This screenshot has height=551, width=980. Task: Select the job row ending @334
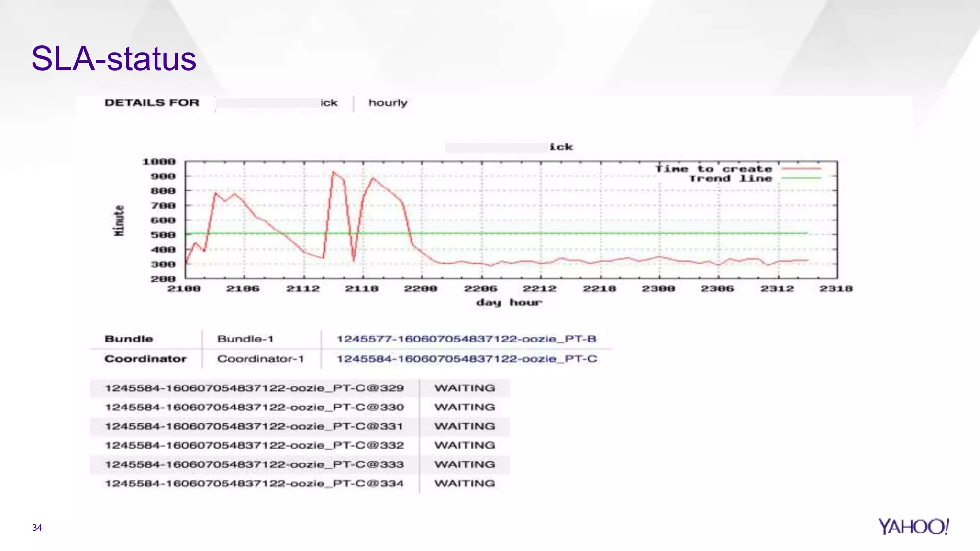[254, 484]
